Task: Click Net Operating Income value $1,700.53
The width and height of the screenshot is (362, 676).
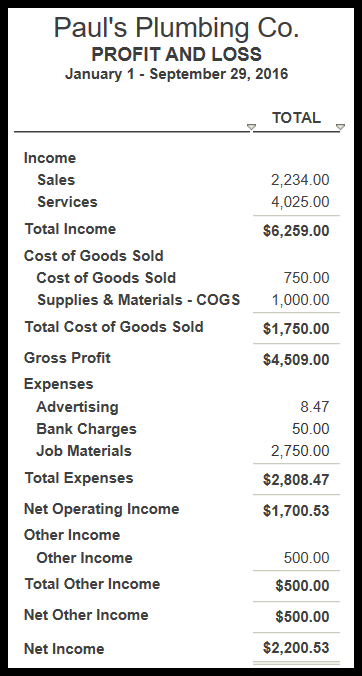Action: (296, 510)
